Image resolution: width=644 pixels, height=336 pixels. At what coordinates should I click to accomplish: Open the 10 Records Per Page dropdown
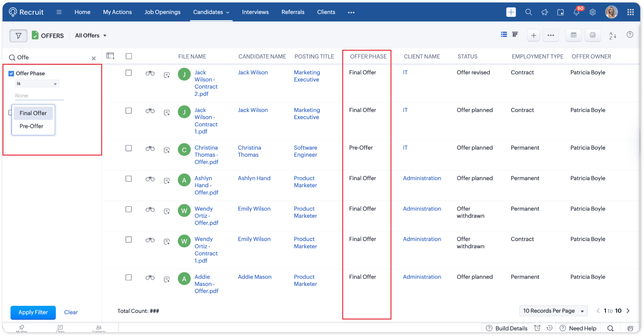click(553, 311)
